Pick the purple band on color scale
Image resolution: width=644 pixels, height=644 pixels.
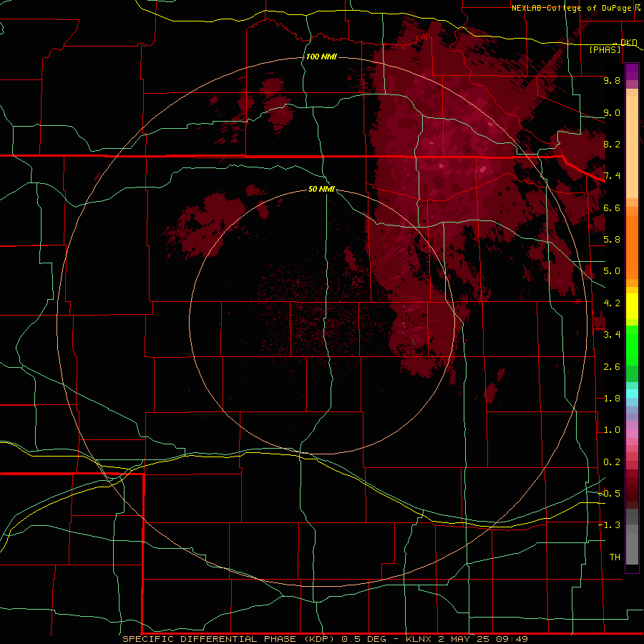632,72
